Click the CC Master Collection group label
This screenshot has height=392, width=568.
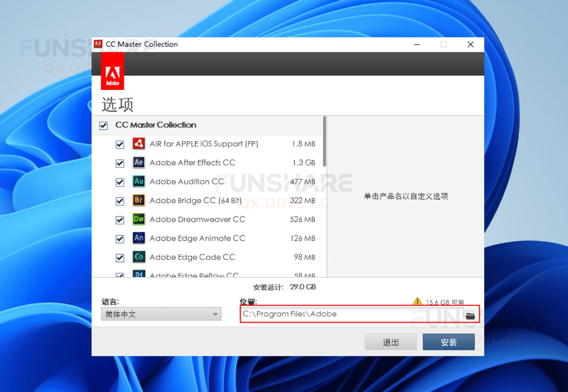coord(156,125)
